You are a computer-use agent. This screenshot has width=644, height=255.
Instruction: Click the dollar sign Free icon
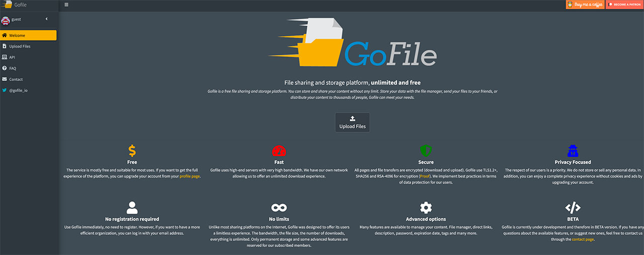tap(132, 150)
